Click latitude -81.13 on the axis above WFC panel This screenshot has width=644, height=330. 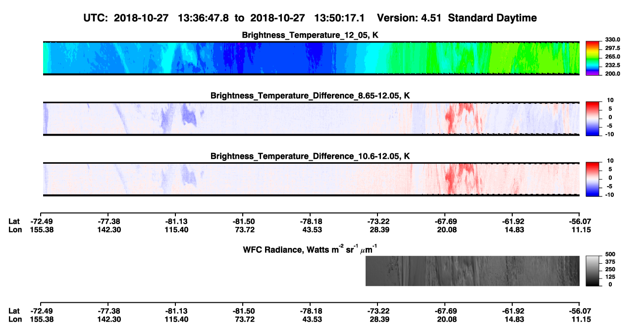click(x=175, y=221)
